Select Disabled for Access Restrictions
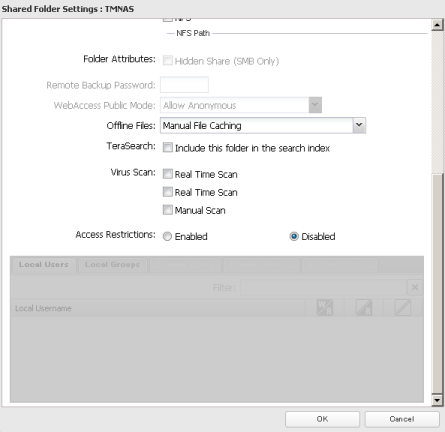 [294, 236]
